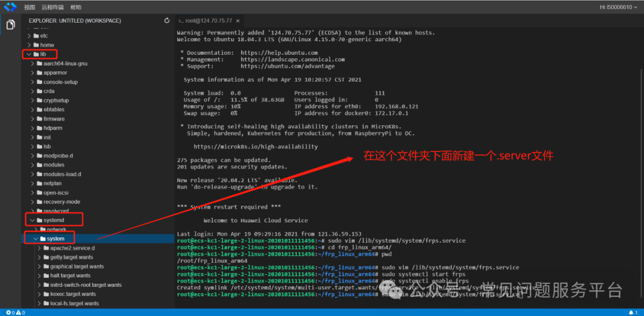Screen dimensions: 644x316
Task: Close the root@124.70.75.77 terminal tab
Action: [238, 20]
